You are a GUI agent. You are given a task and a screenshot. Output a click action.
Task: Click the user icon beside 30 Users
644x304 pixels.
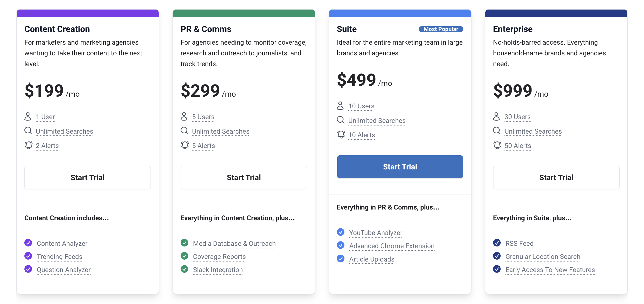click(497, 116)
